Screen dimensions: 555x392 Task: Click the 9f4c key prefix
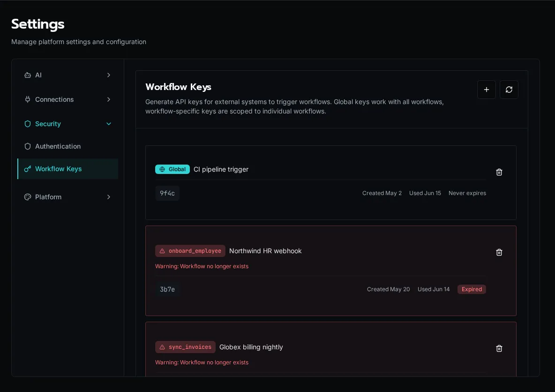[167, 193]
